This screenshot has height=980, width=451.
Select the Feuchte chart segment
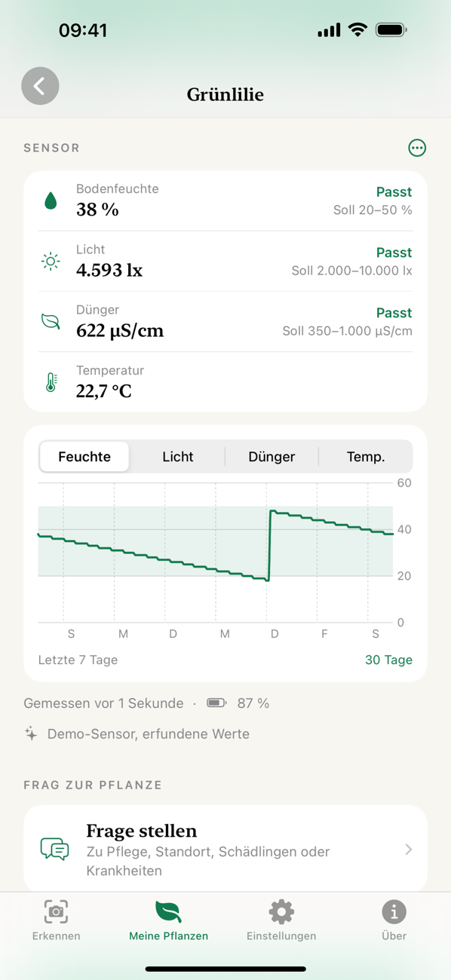pyautogui.click(x=84, y=457)
